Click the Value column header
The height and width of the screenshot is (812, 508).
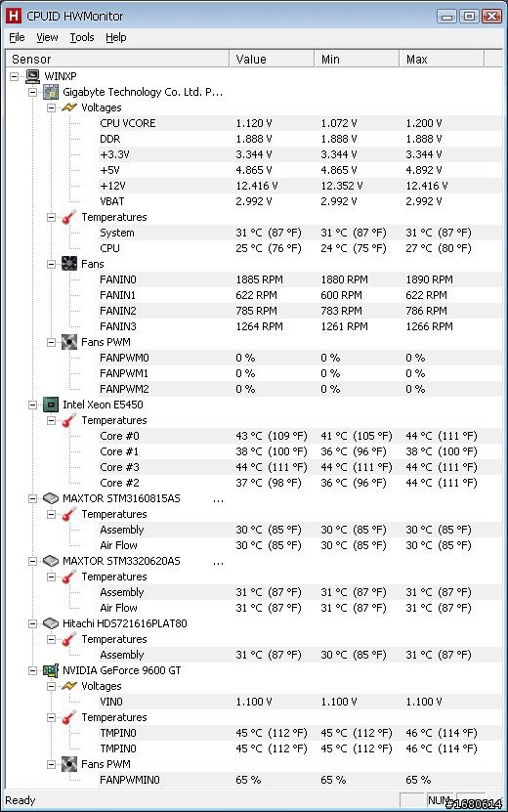point(272,59)
